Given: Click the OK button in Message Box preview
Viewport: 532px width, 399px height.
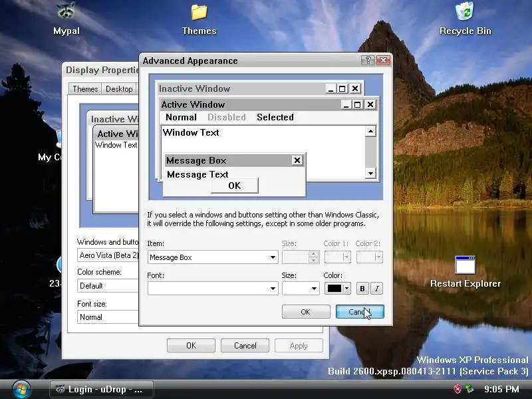Looking at the screenshot, I should [235, 186].
